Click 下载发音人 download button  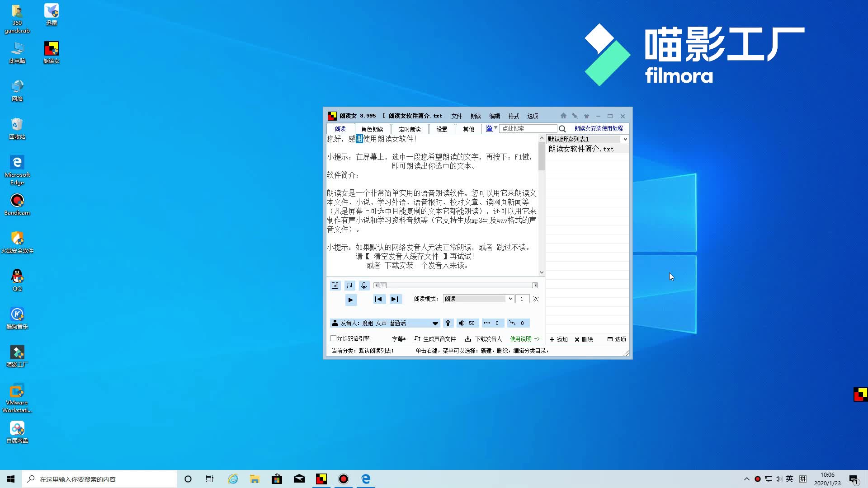[x=483, y=339]
